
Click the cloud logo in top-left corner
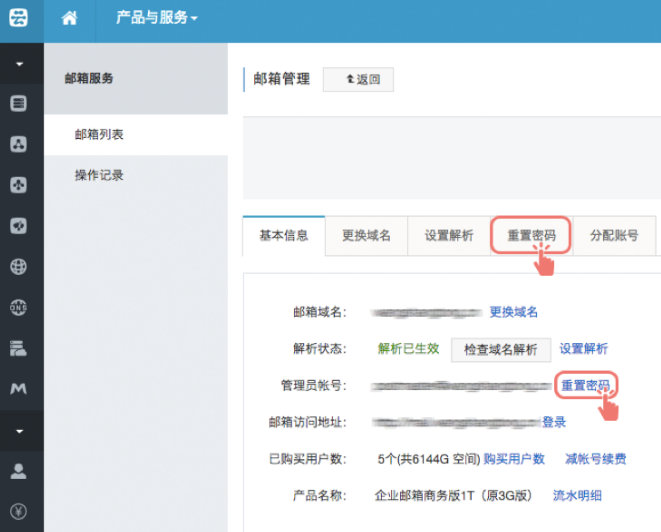tap(19, 18)
